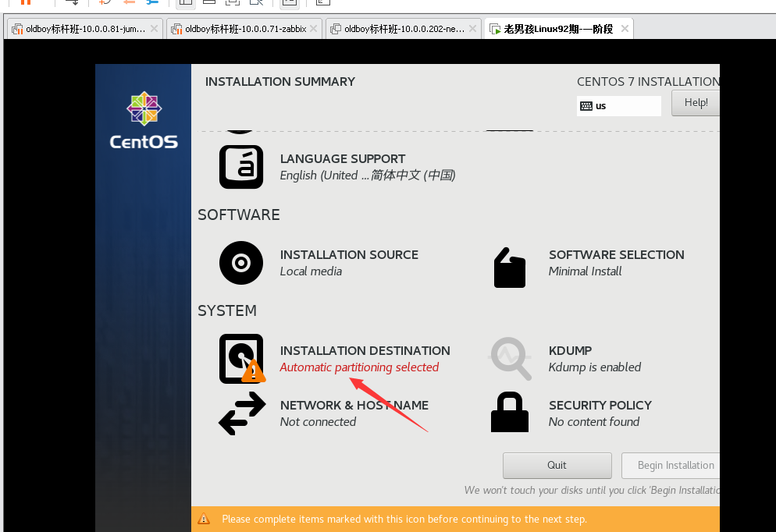This screenshot has width=776, height=532.
Task: Open the KDUMP magnifier icon
Action: click(511, 359)
